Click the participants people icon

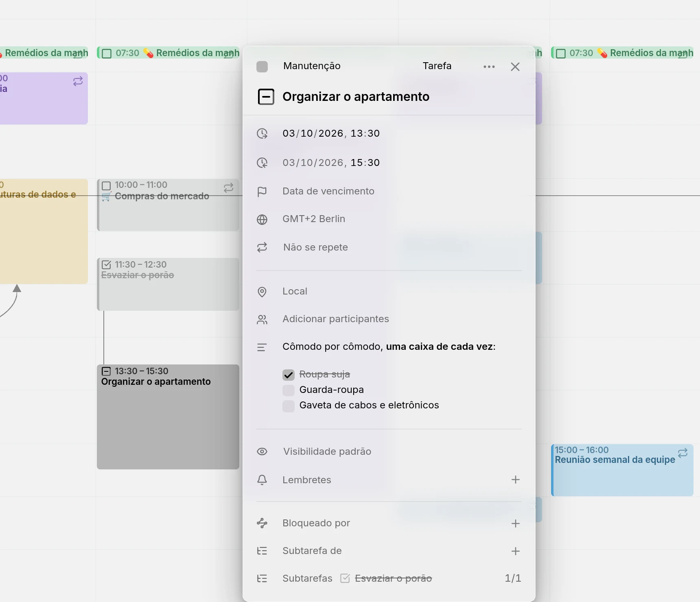(262, 320)
